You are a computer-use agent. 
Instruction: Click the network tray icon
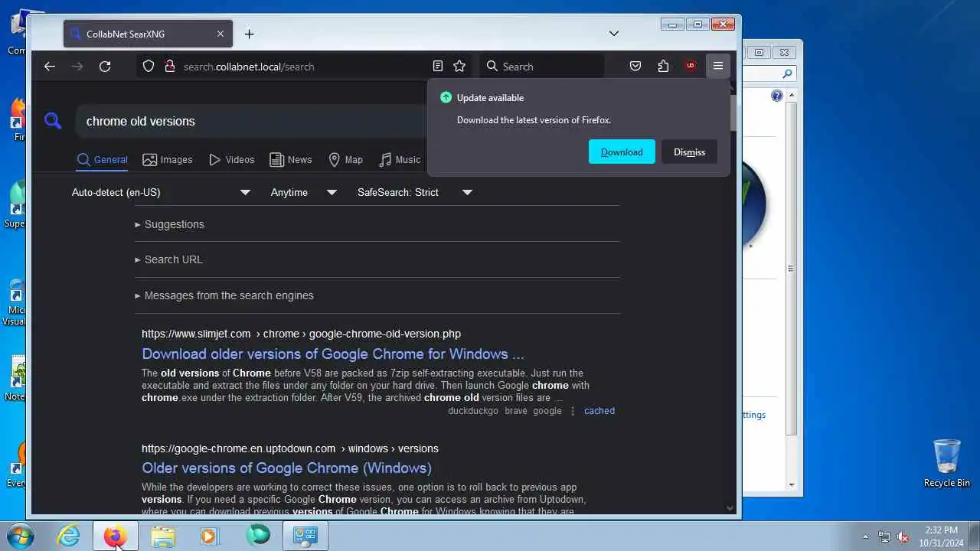pyautogui.click(x=884, y=537)
